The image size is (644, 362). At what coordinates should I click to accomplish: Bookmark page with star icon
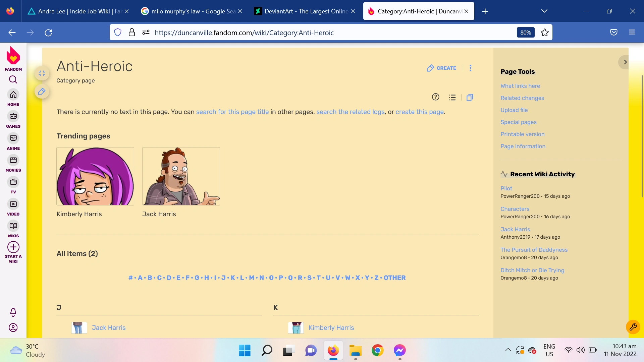point(544,33)
